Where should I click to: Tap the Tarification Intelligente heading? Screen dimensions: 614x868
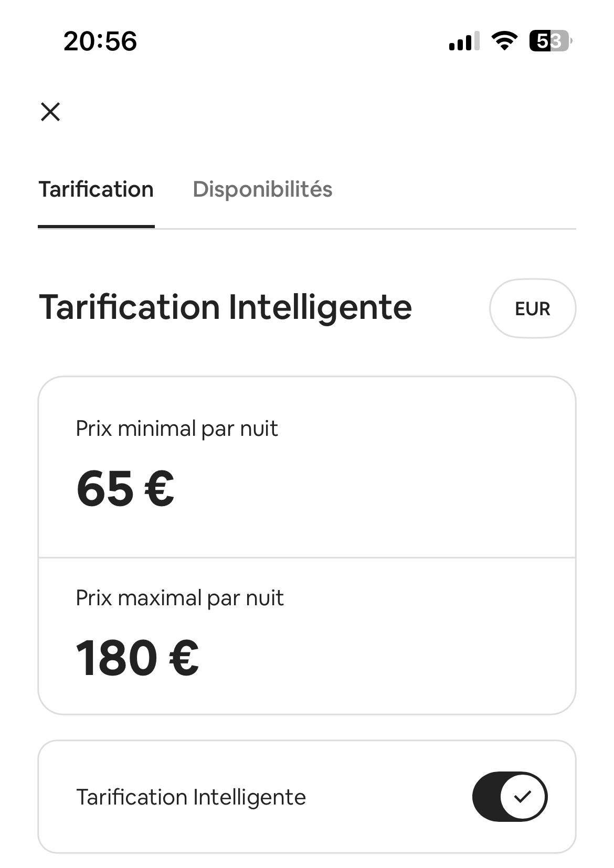click(x=226, y=308)
